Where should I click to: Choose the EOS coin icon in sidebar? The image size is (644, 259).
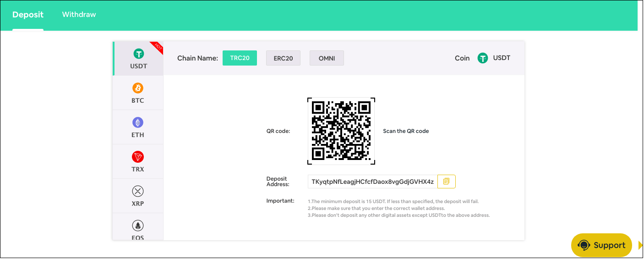tap(138, 226)
